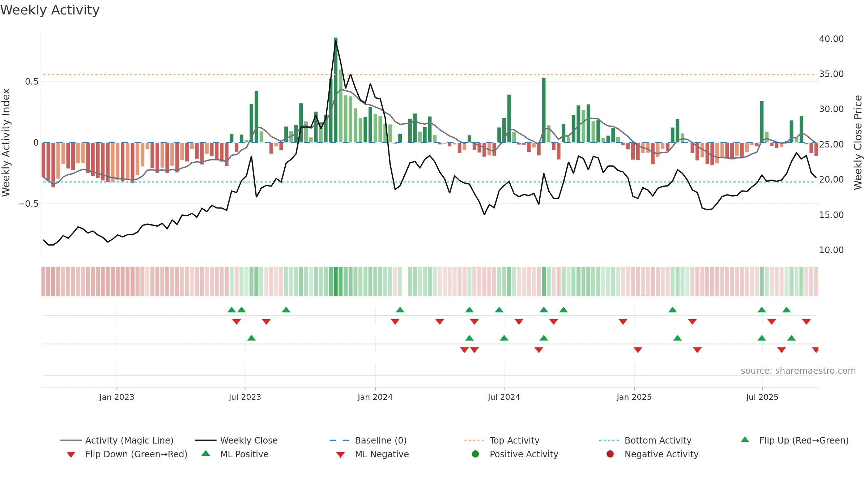The height and width of the screenshot is (488, 868).
Task: Click the Jan 2024 x-axis label
Action: tap(375, 397)
